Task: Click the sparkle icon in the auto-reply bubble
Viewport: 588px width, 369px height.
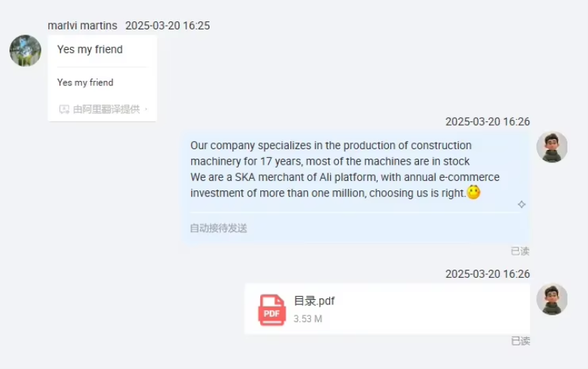Action: [x=521, y=204]
